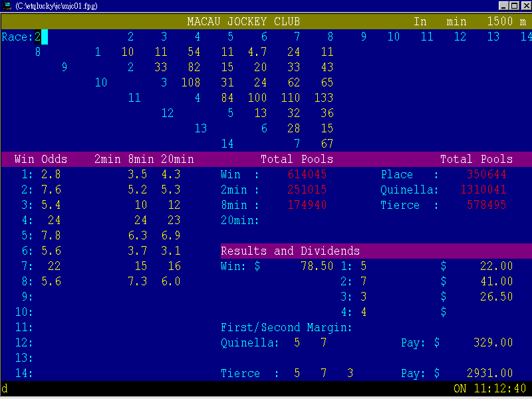Viewport: 532px width, 399px height.
Task: Select the Win pool total 614045
Action: [307, 174]
